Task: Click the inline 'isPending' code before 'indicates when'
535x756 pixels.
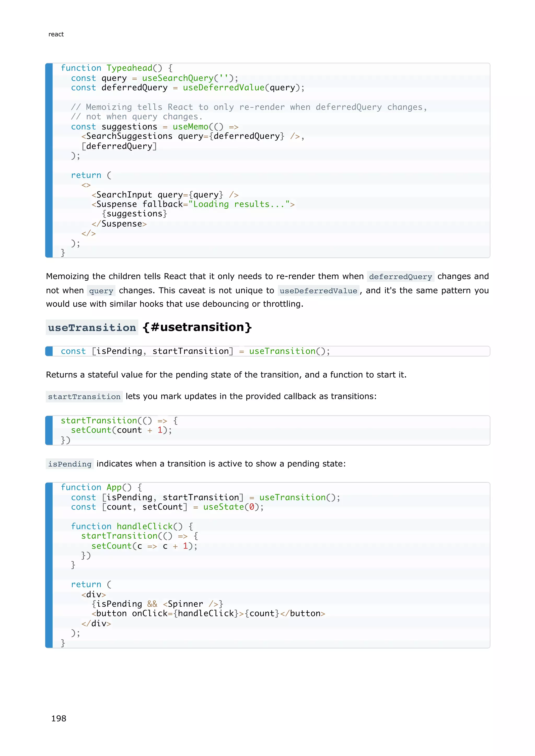Action: coord(70,464)
